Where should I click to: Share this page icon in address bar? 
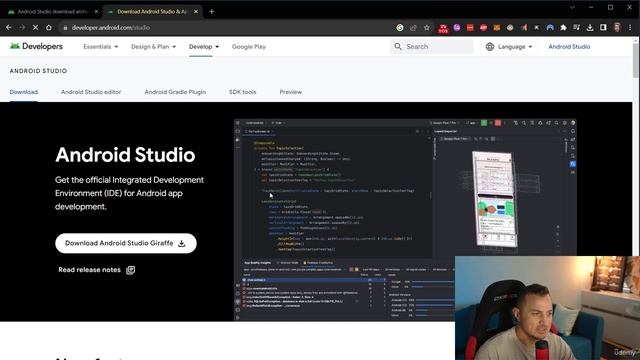tap(413, 27)
